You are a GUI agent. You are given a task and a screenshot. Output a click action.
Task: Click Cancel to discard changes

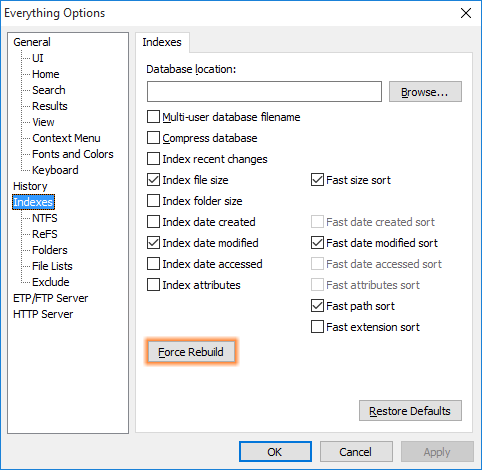tap(356, 452)
